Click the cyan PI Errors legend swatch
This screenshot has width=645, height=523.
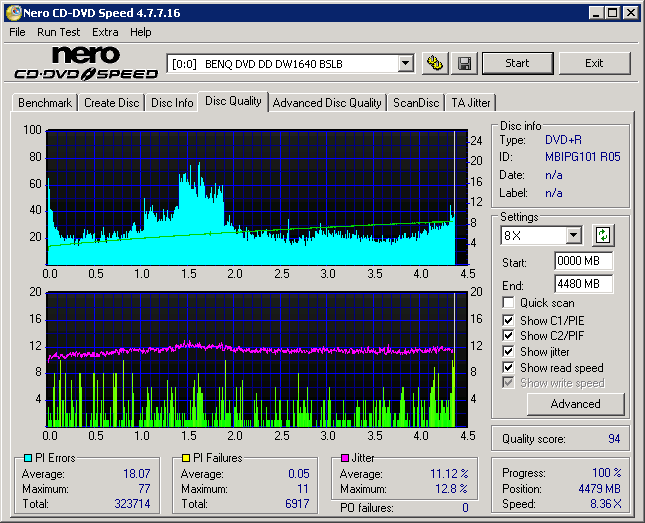click(27, 458)
